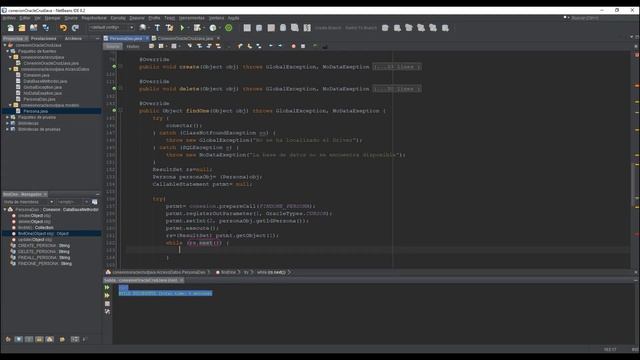Click the Save All toolbar icon
This screenshot has height=360, width=640.
[46, 28]
